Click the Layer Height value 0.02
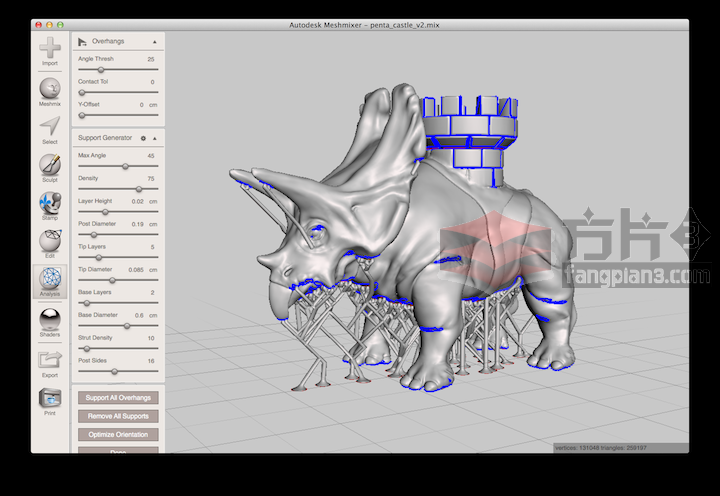 point(137,201)
